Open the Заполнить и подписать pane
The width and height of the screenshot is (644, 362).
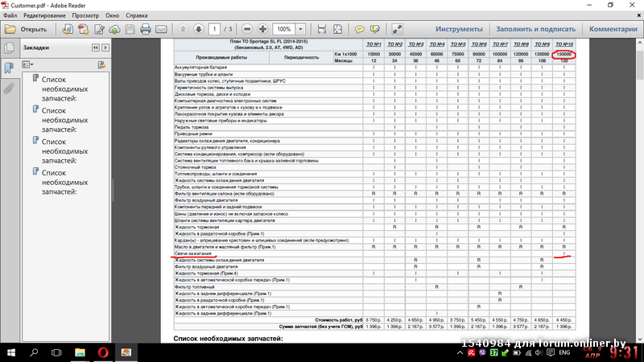coord(535,29)
